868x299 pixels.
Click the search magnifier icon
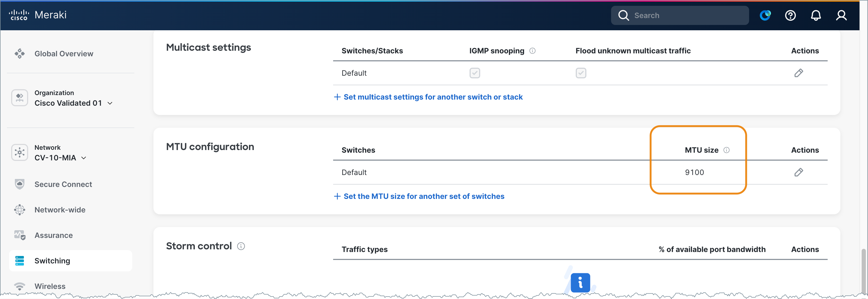tap(623, 15)
